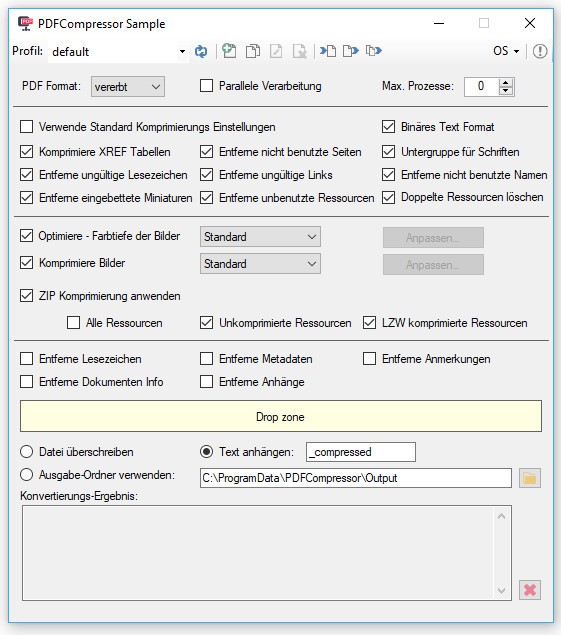Click the Drop zone area
Screen dimensions: 561x635
coord(281,416)
